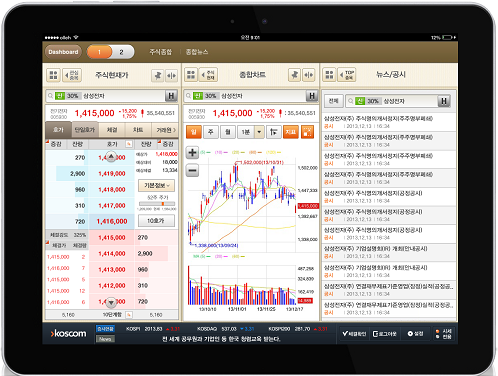Click split-width icon in 주식현재가 panel
Screen dimensions: 498x376
[x=171, y=75]
